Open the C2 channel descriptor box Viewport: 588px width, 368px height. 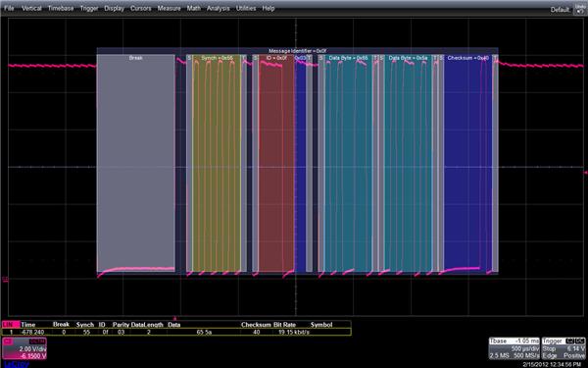pyautogui.click(x=24, y=348)
